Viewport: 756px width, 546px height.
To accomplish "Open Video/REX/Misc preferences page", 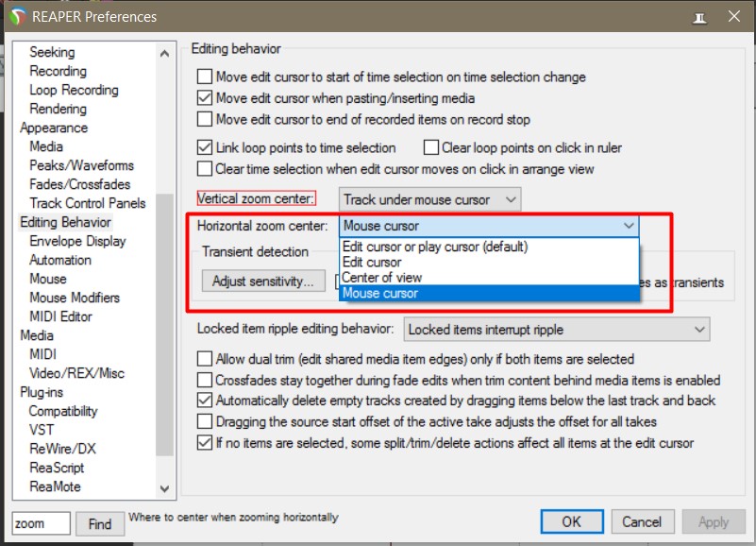I will tap(76, 373).
